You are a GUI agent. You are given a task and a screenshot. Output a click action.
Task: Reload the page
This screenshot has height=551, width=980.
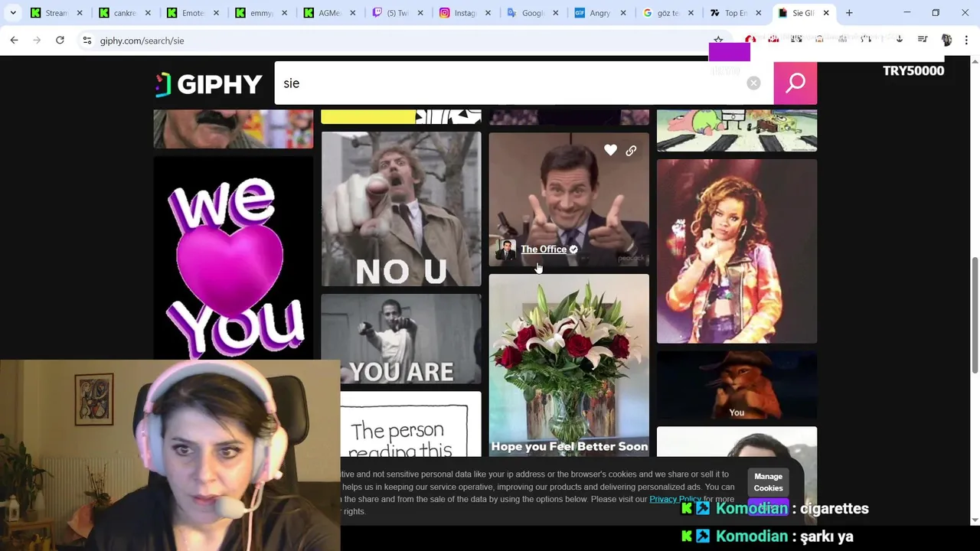pos(60,40)
